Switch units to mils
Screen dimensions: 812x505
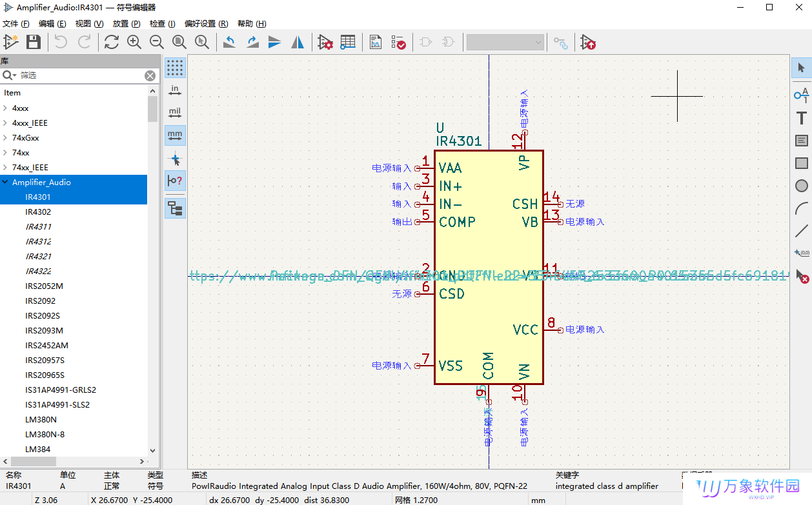[x=175, y=113]
